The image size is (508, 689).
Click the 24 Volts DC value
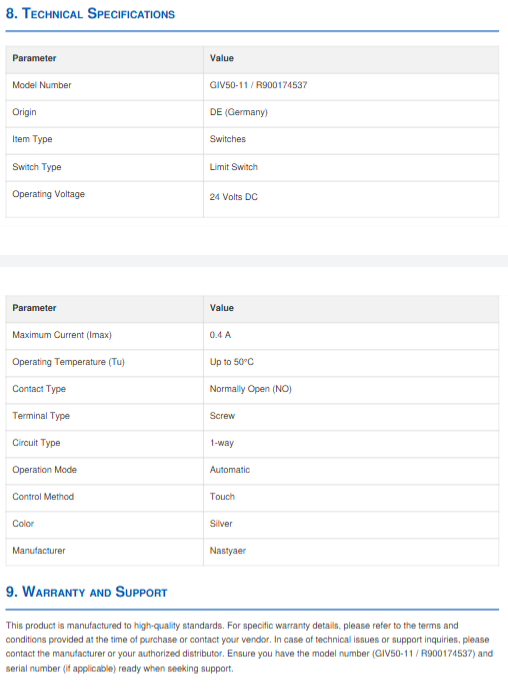pos(233,197)
